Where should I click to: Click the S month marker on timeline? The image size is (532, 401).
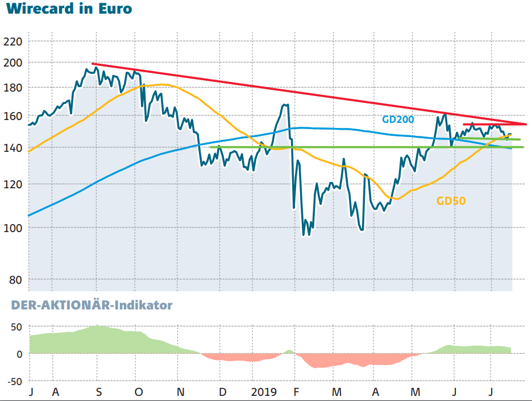pos(99,392)
